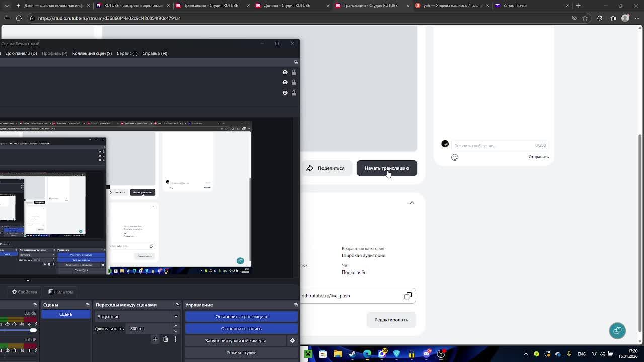Viewport: 644px width, 362px height.
Task: Switch to Донаты Студия RUTUBE tab
Action: tap(292, 6)
